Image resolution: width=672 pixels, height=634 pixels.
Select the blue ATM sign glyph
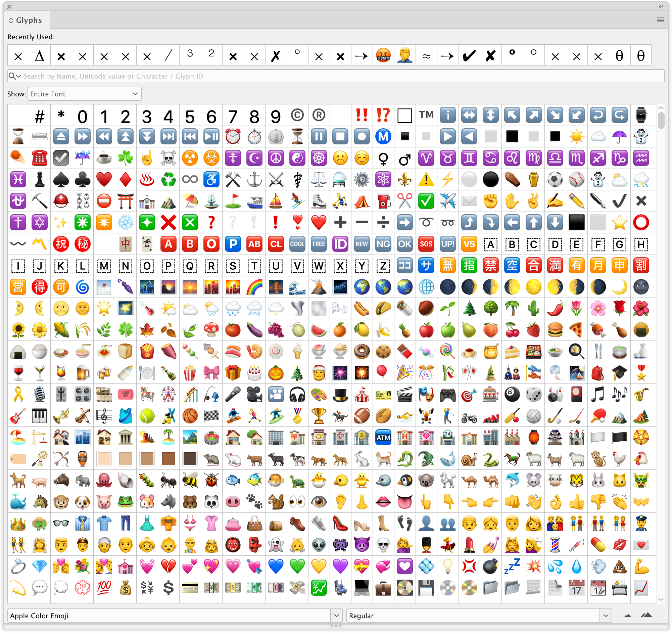(383, 438)
